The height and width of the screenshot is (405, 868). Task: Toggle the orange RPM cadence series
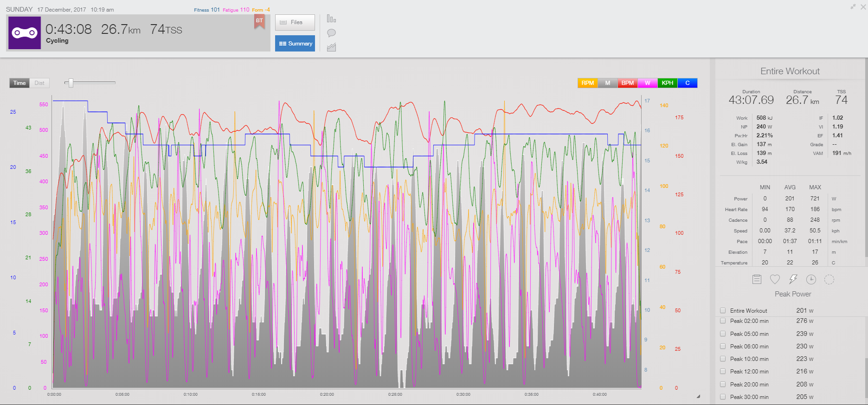[587, 83]
